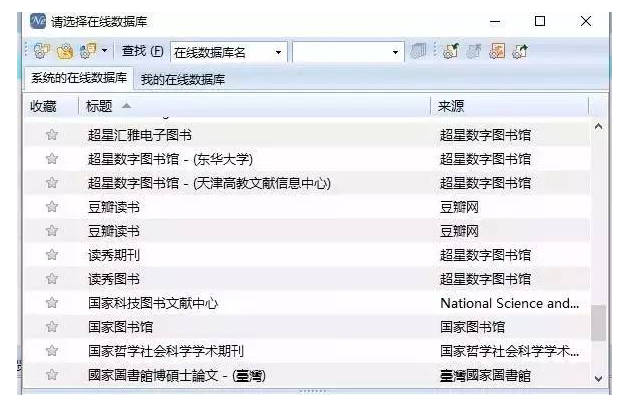Click the 收藏 column header
The image size is (638, 404).
(x=51, y=106)
